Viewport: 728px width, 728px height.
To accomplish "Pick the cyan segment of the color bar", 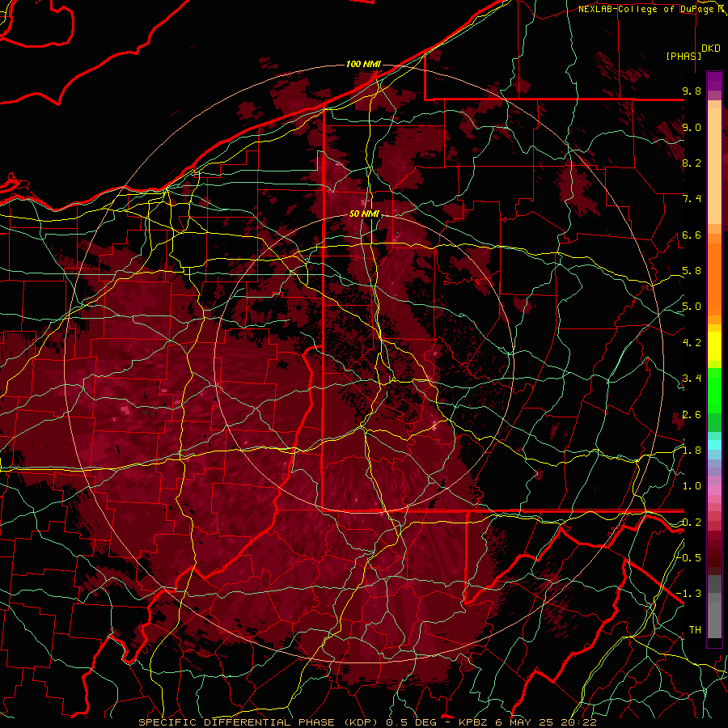I will pos(714,444).
